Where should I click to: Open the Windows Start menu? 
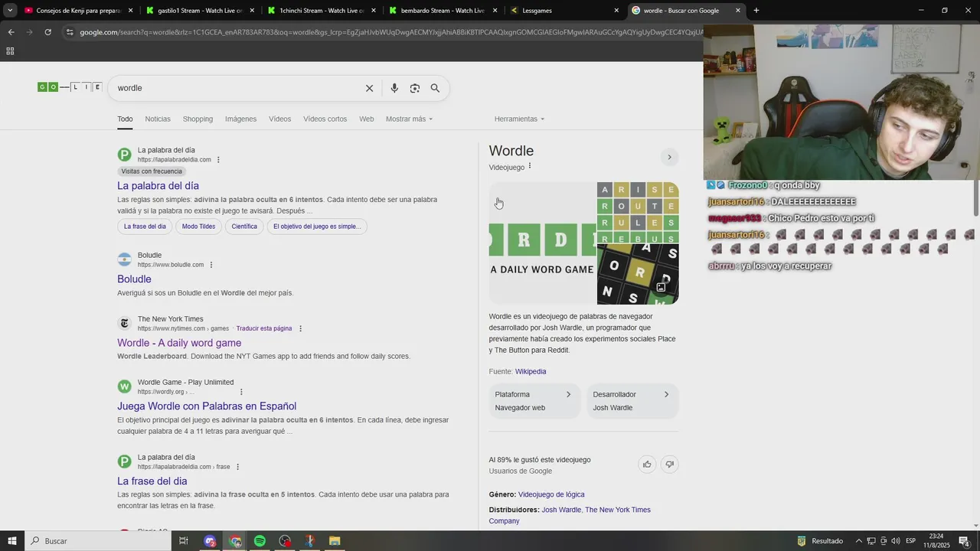point(12,541)
